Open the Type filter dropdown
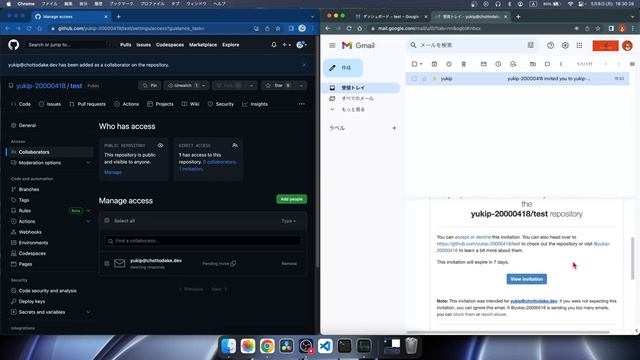This screenshot has height=360, width=640. [288, 221]
